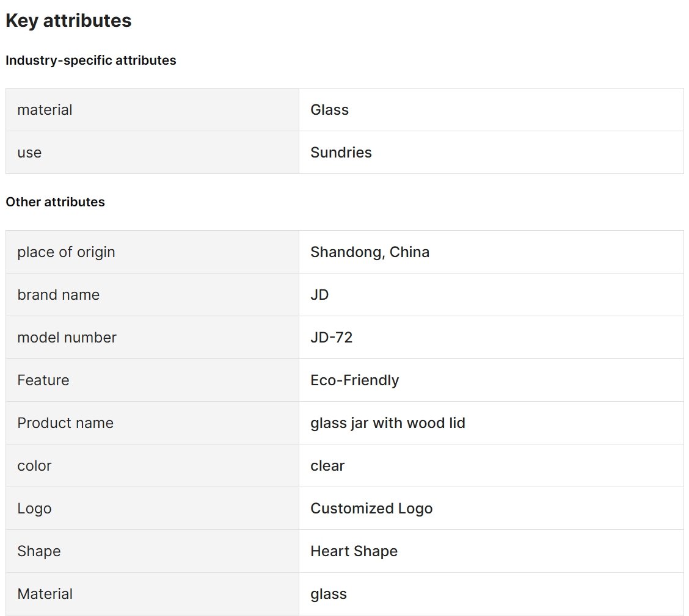Click the Other attributes subheading
Viewport: 689px width, 616px height.
56,202
